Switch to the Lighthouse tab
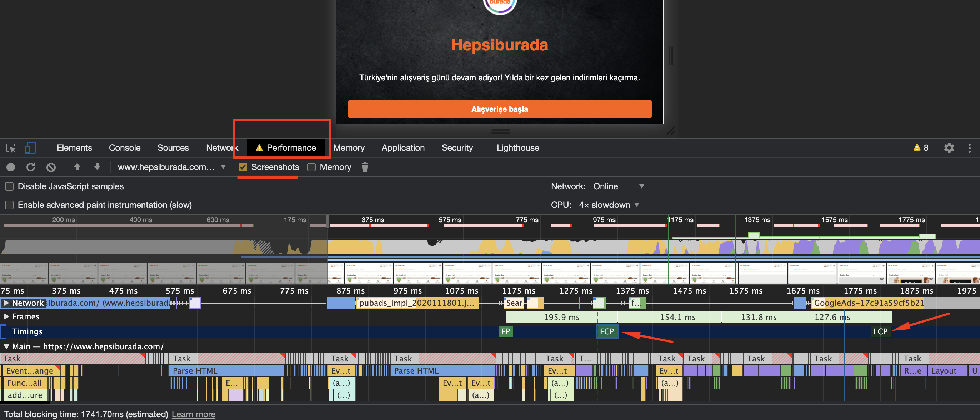 tap(517, 148)
